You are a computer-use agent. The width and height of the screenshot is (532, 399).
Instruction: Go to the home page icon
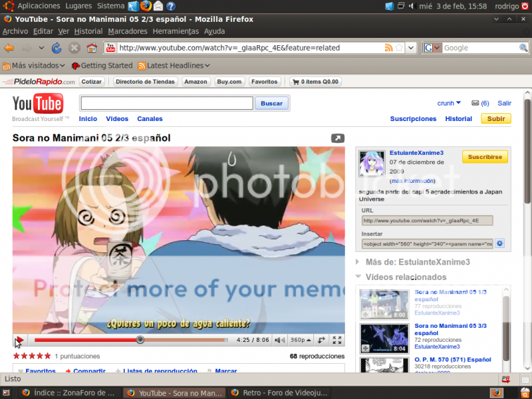coord(92,48)
